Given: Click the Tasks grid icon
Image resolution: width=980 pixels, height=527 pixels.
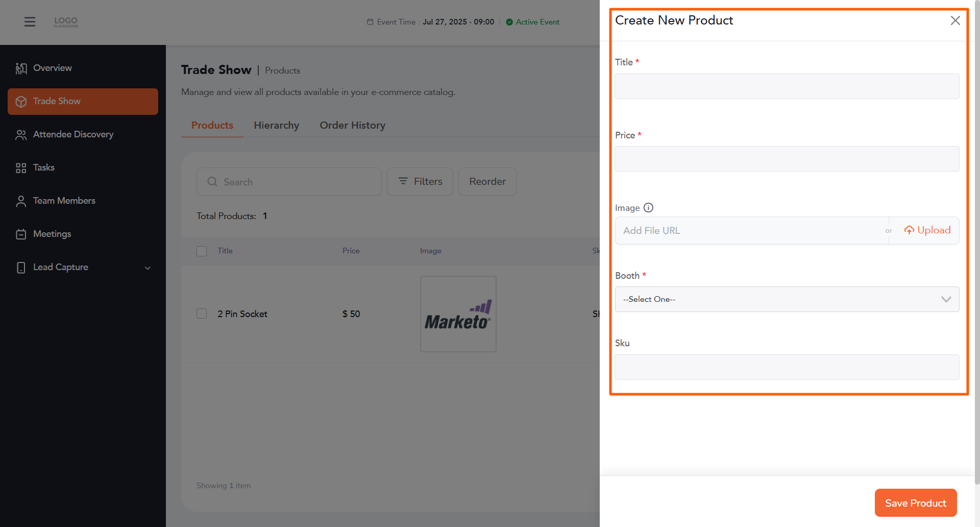Looking at the screenshot, I should click(21, 168).
